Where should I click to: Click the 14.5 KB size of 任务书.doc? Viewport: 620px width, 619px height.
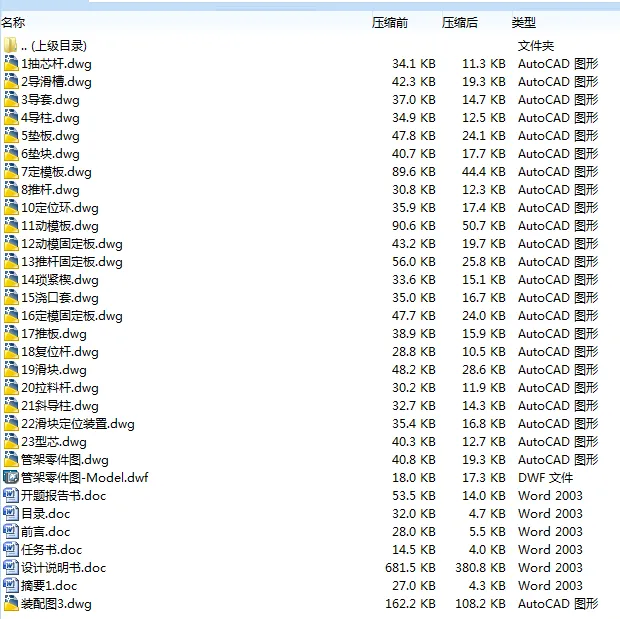414,550
